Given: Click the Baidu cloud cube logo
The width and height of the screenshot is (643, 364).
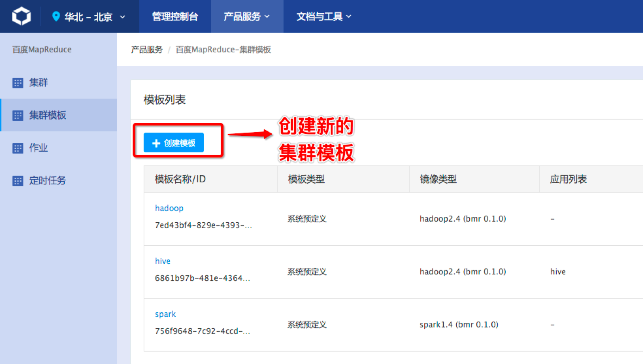Looking at the screenshot, I should tap(21, 16).
